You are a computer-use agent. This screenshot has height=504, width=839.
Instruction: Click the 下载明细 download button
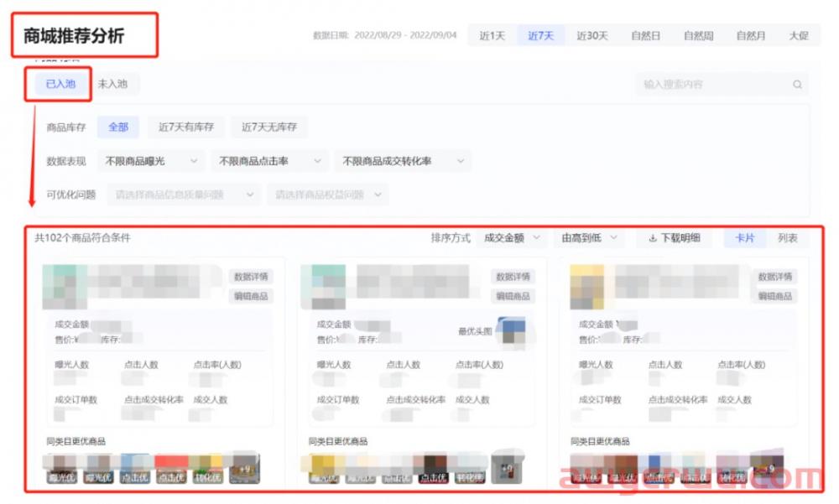(x=675, y=238)
